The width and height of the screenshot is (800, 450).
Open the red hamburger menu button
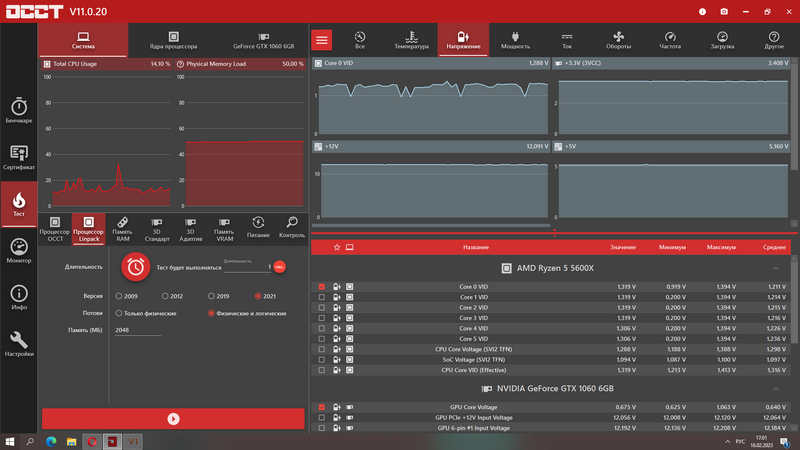tap(321, 40)
